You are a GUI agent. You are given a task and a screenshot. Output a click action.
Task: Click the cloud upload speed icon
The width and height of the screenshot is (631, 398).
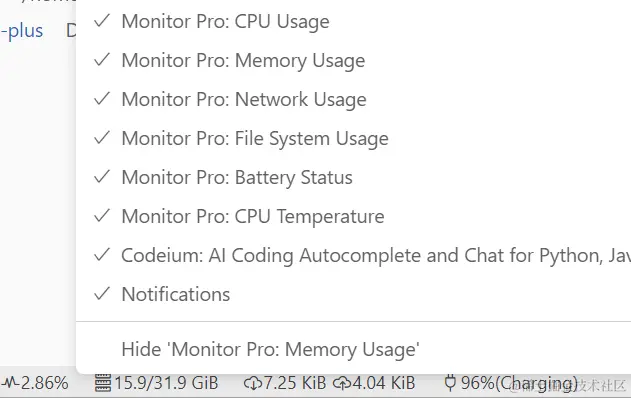[x=342, y=383]
